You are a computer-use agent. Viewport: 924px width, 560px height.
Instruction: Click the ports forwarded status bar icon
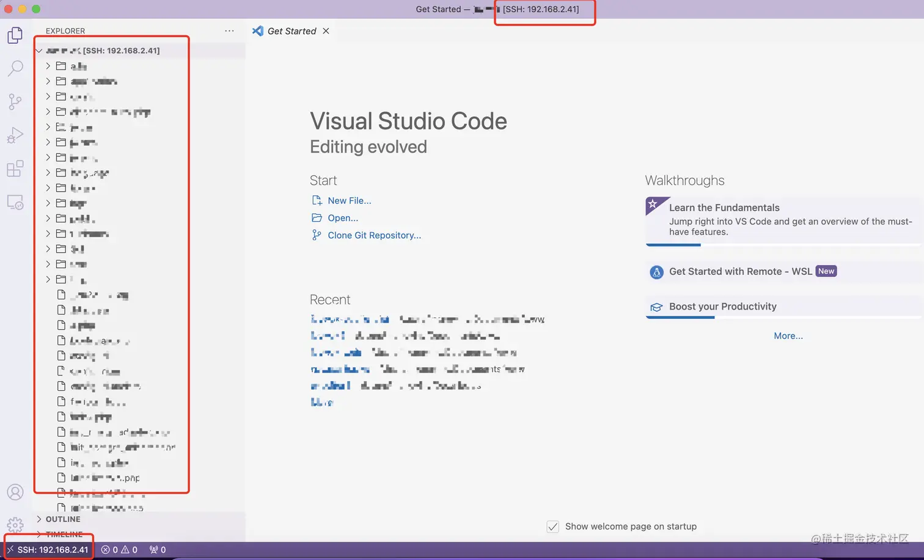tap(158, 550)
